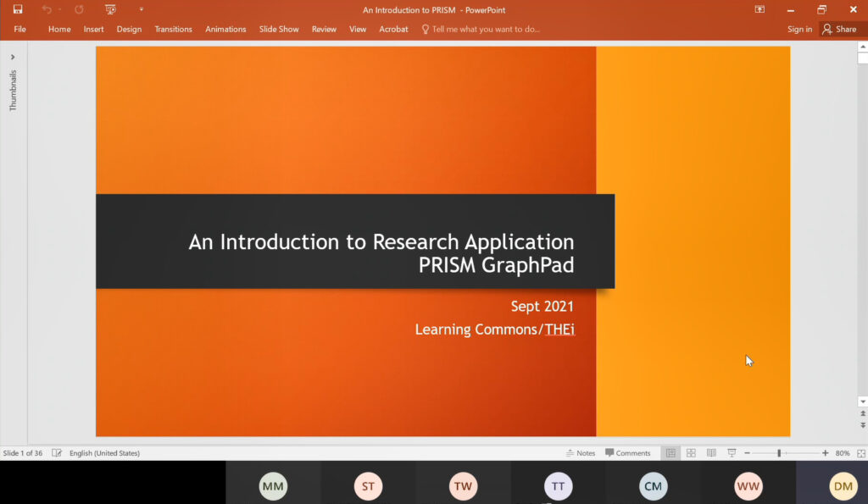Open the Slide Show tab

pos(279,30)
